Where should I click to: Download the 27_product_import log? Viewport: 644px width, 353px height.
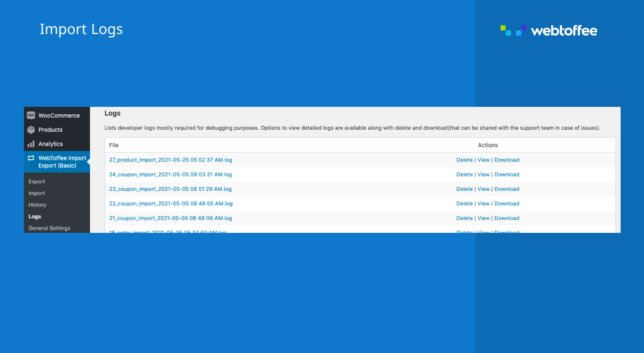(x=507, y=160)
